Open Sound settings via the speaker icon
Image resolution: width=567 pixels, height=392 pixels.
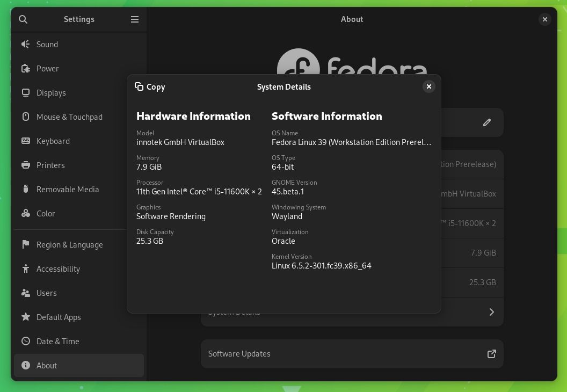(x=25, y=44)
